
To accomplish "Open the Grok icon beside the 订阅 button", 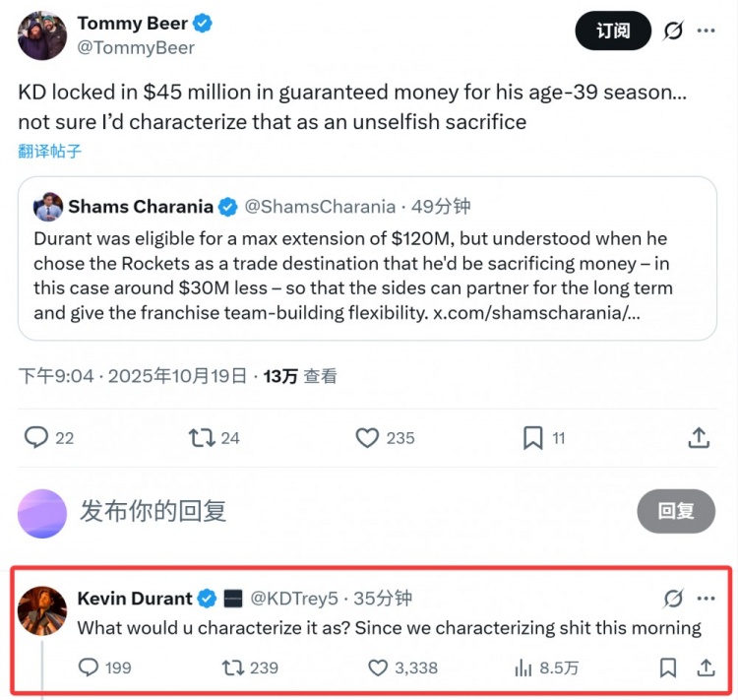I will coord(673,31).
